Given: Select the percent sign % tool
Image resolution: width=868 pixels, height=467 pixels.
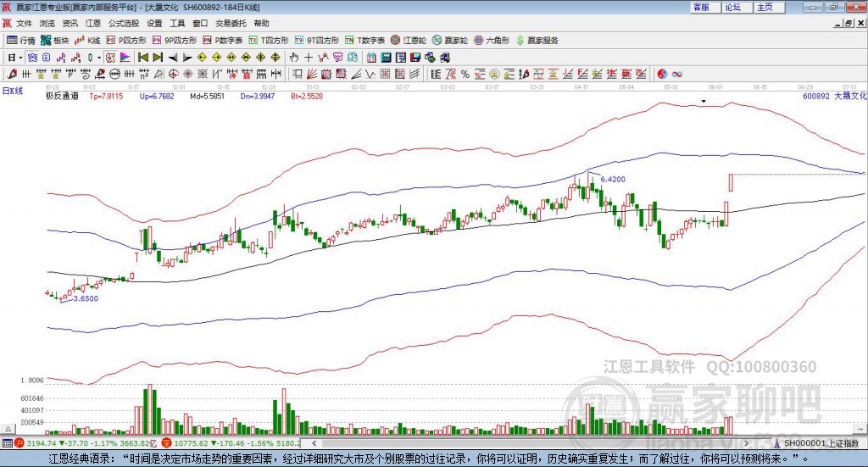Looking at the screenshot, I should click(465, 74).
